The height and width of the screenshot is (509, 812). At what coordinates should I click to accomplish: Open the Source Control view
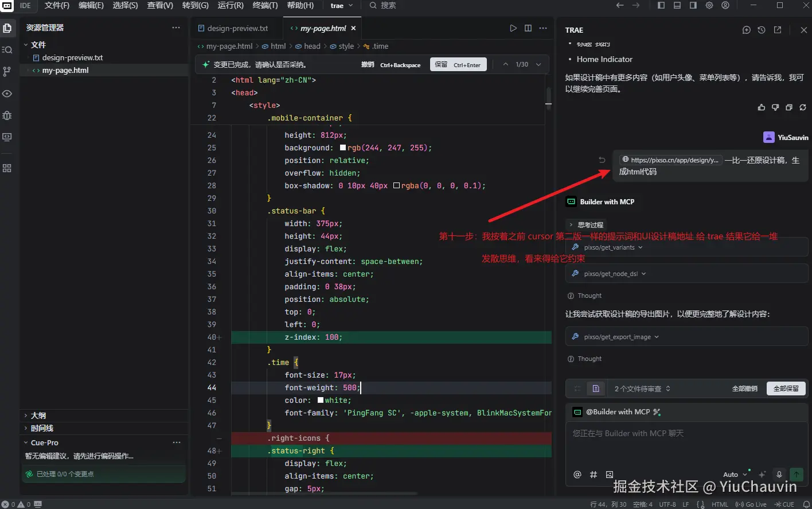(x=7, y=71)
